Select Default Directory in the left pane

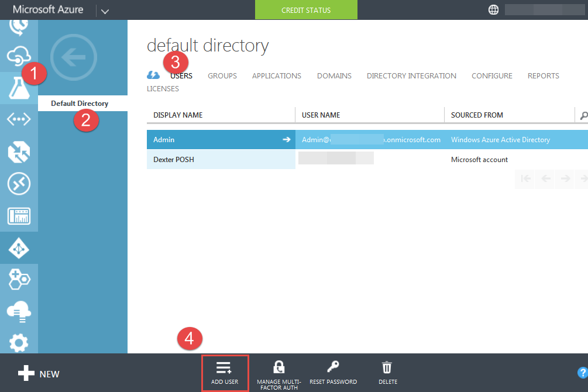pyautogui.click(x=82, y=103)
